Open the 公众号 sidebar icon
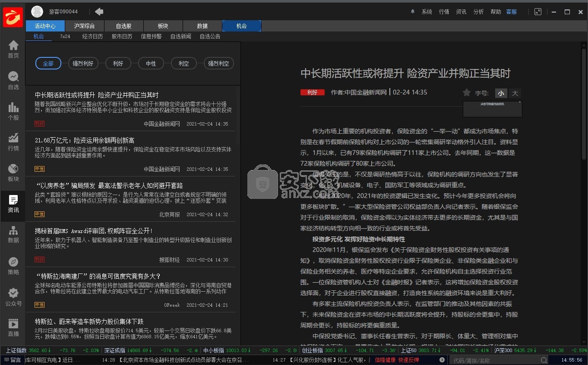588x365 pixels. coord(13,297)
